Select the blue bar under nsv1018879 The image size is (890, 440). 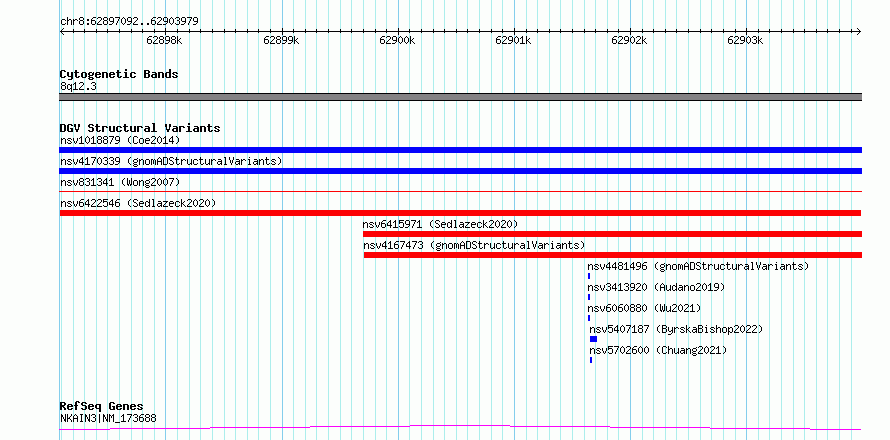click(x=460, y=150)
